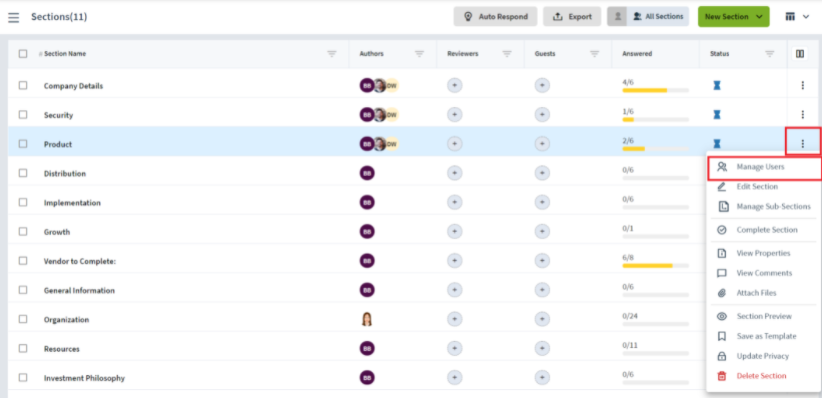Check the Implementation row checkbox

click(x=23, y=202)
